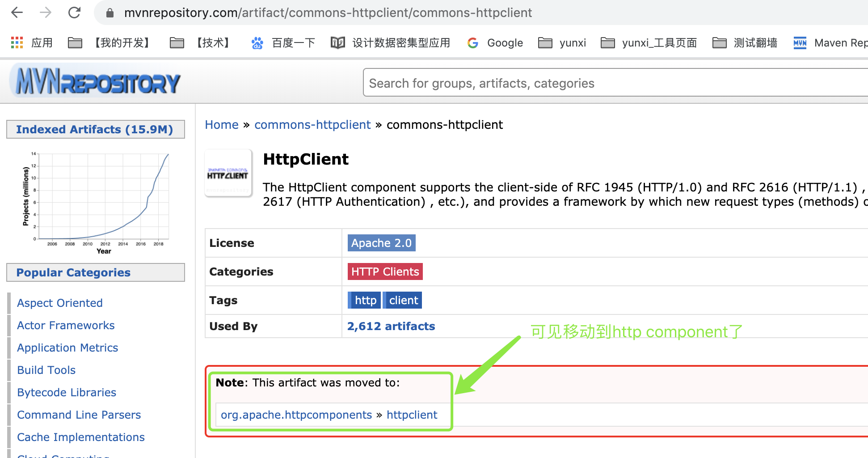The width and height of the screenshot is (868, 458).
Task: Open the Apps grid icon in bookmarks bar
Action: (17, 42)
